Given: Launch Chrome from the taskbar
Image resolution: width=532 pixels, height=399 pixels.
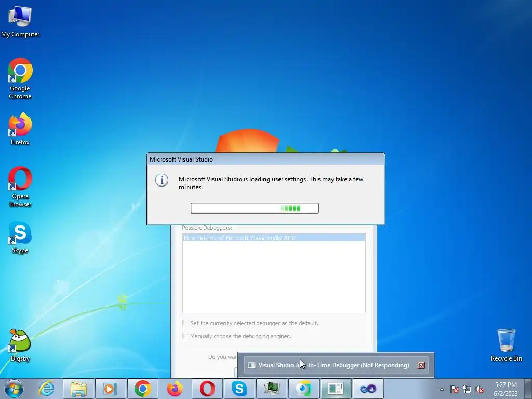Looking at the screenshot, I should pos(143,389).
